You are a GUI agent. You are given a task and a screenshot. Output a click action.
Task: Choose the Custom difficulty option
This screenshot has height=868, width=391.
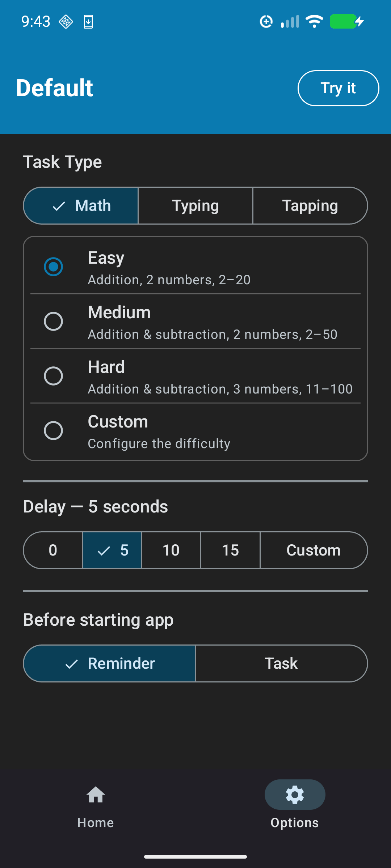click(x=53, y=430)
